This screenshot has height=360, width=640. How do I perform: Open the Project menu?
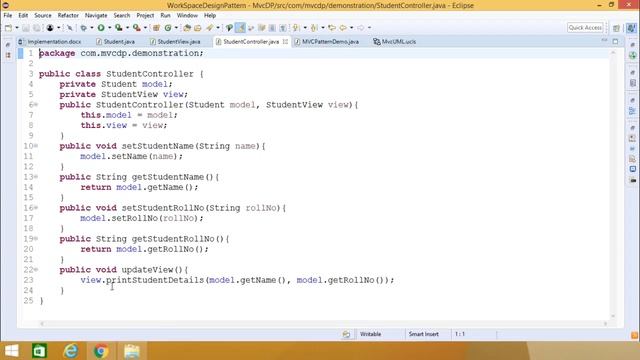pos(145,16)
